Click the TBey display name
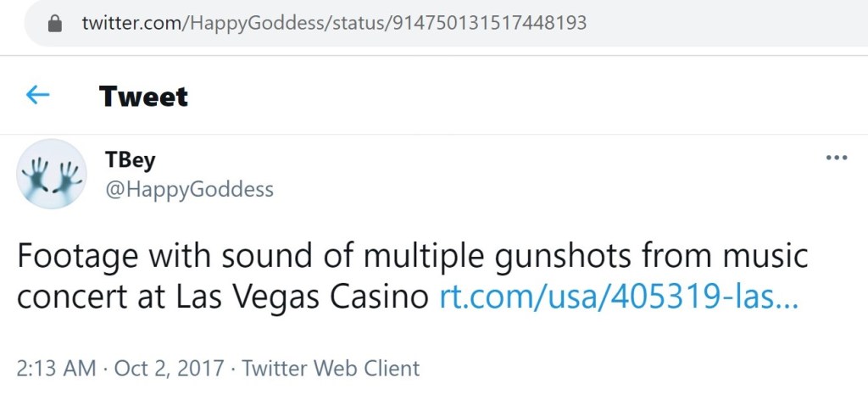The image size is (868, 400). [130, 160]
